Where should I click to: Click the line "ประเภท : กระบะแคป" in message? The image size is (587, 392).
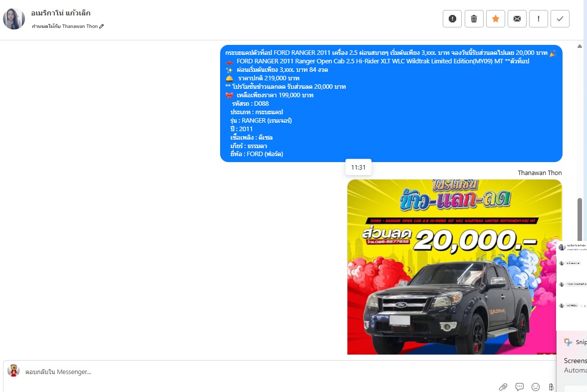click(257, 112)
